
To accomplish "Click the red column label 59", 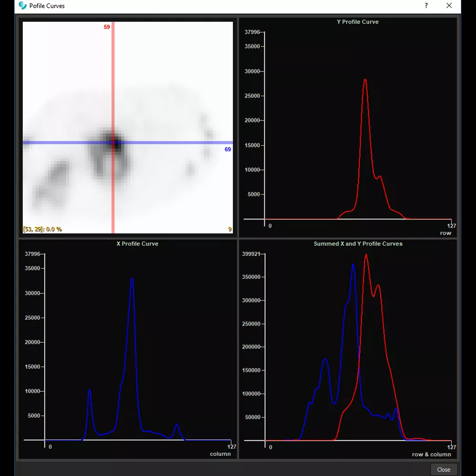I will pos(107,27).
